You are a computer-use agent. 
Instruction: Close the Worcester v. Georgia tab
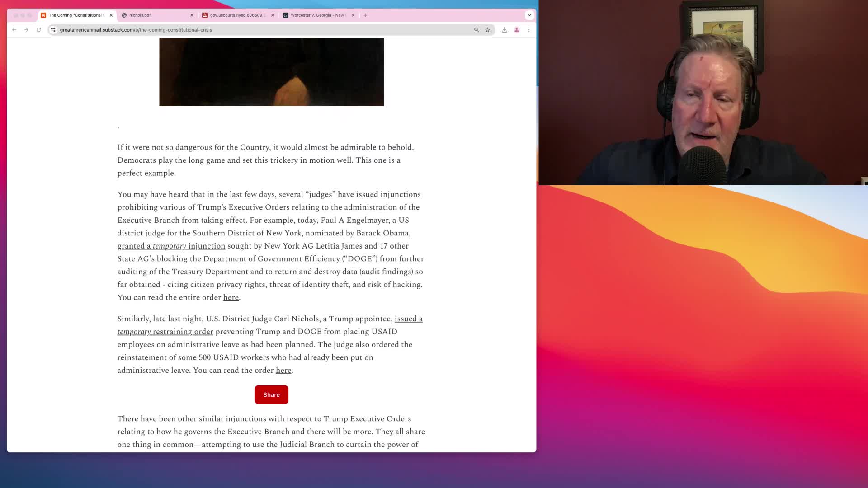[353, 15]
